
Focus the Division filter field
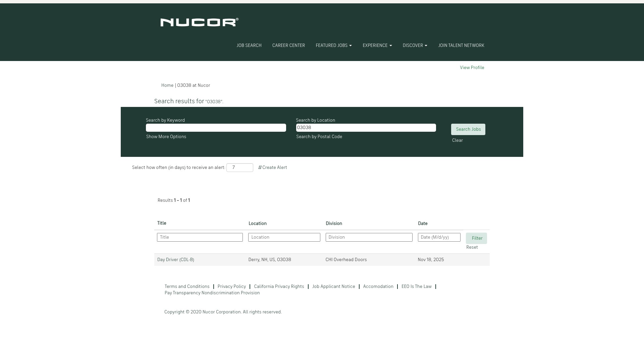(369, 237)
